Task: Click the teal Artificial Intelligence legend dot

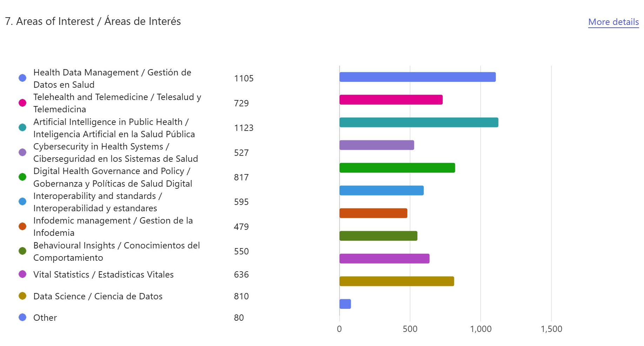Action: [22, 127]
